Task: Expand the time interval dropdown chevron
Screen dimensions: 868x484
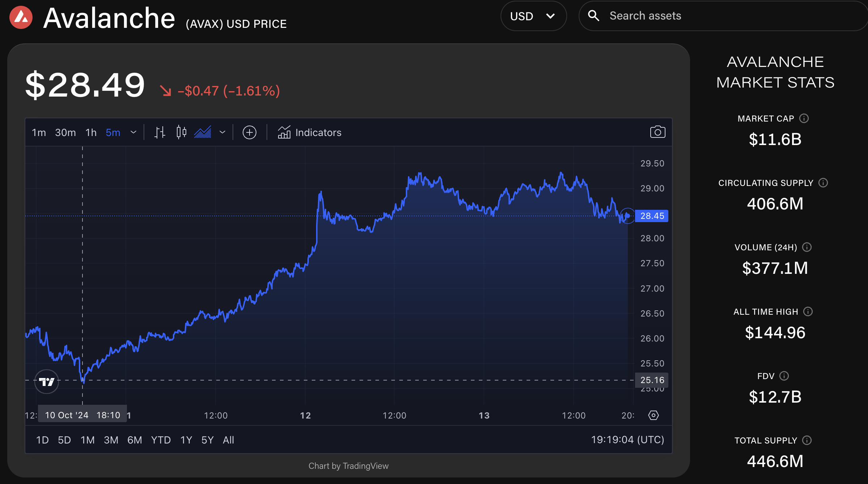Action: 133,132
